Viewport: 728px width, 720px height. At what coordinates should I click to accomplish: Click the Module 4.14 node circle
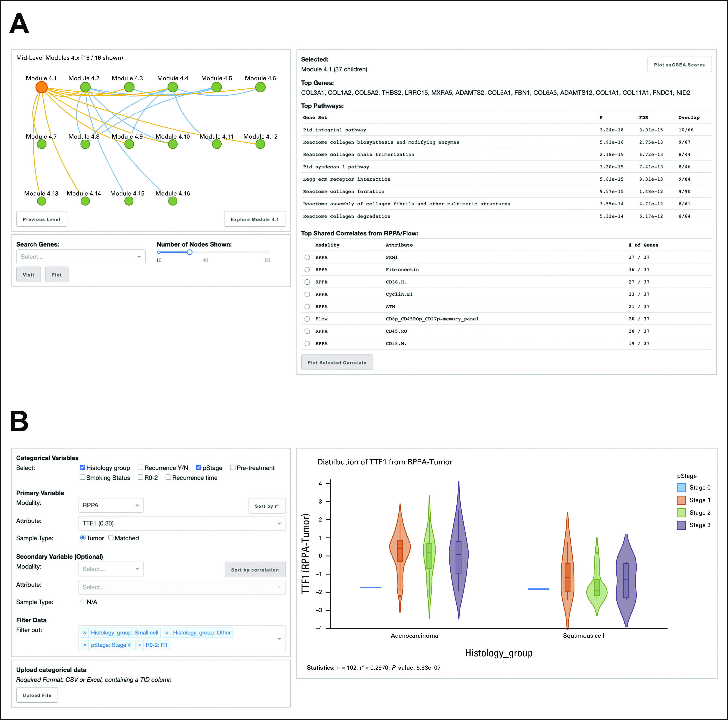[86, 201]
